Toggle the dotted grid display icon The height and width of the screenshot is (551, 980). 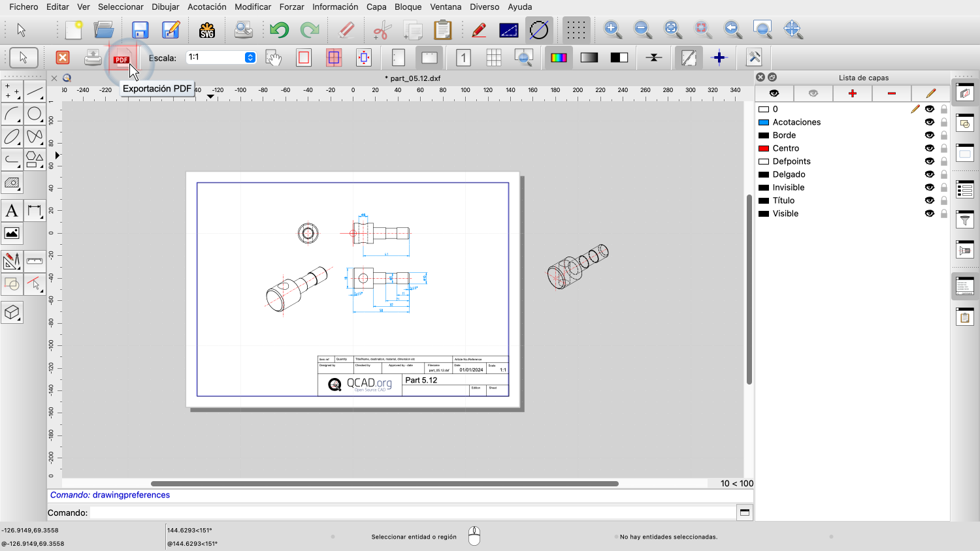(x=576, y=30)
